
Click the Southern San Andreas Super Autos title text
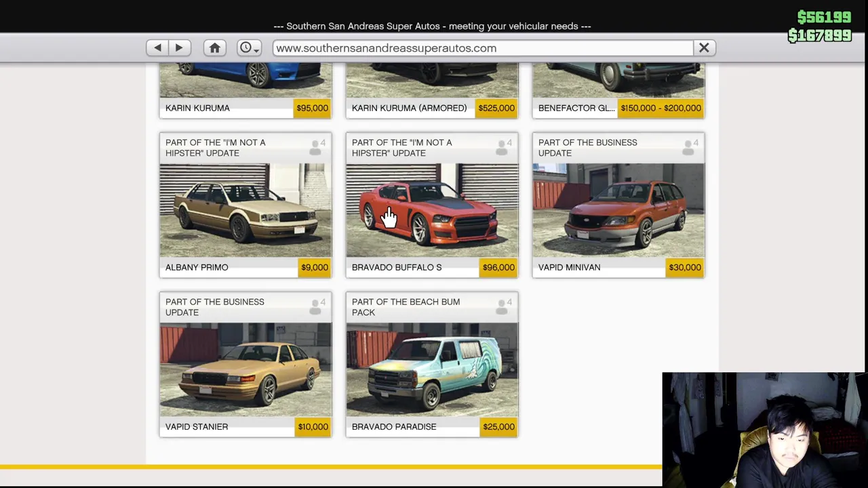click(x=432, y=26)
